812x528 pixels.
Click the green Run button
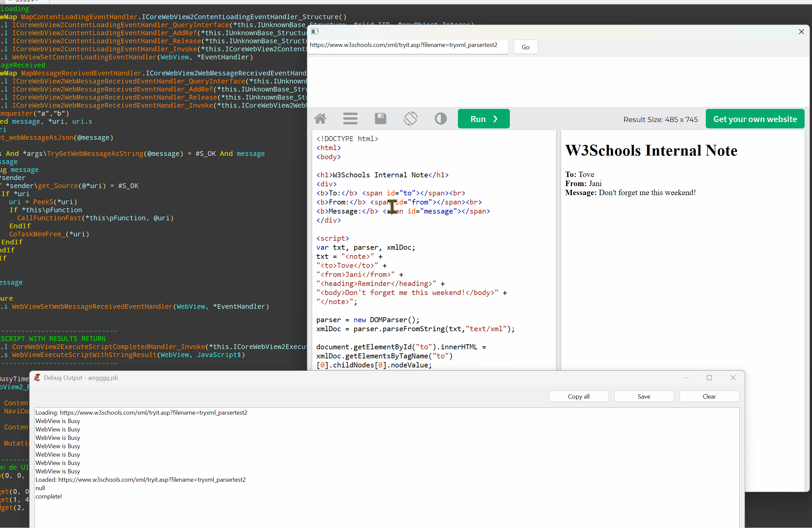coord(483,119)
